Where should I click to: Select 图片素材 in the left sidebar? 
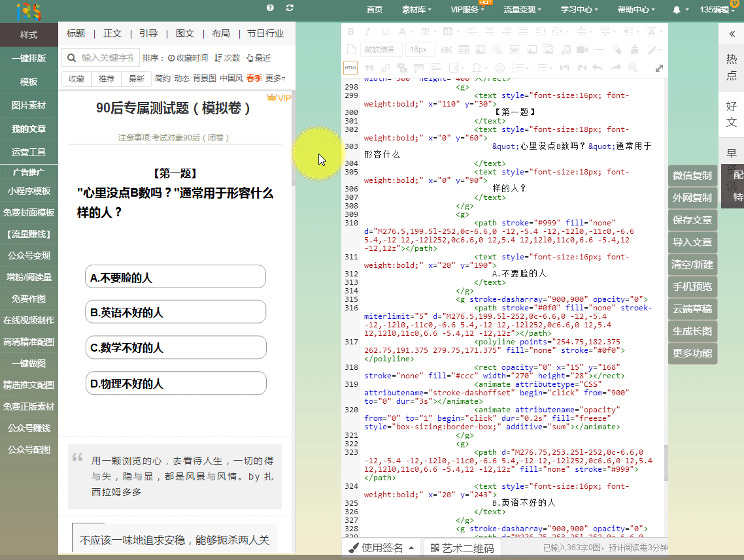(x=29, y=105)
